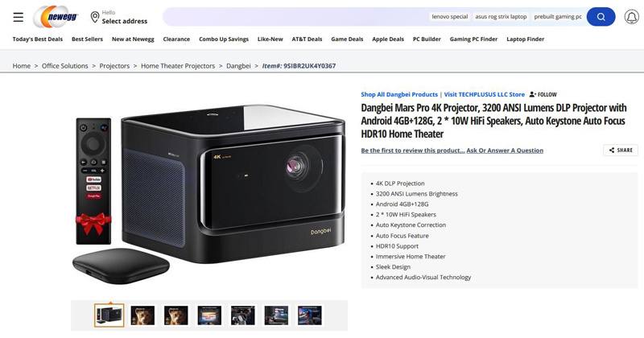Select the 'prebuilt gaming pc' suggestion chip

(558, 17)
